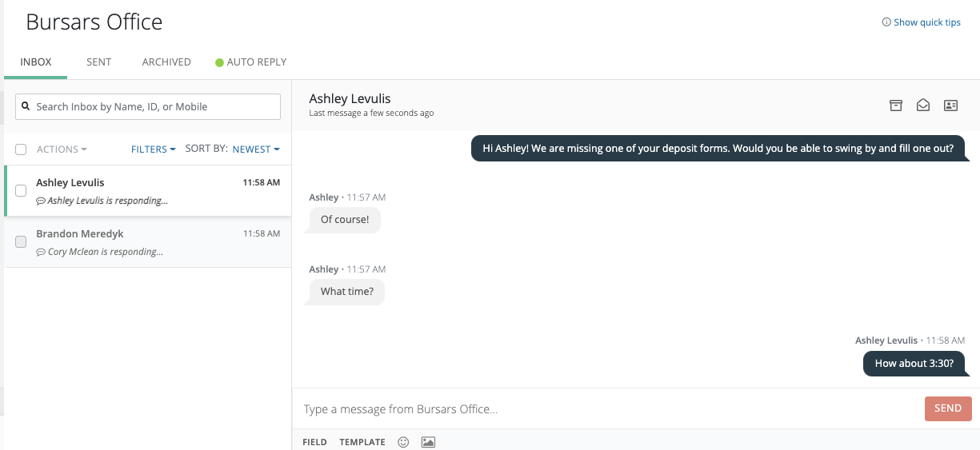Open the Template option below message box
This screenshot has width=980, height=450.
click(362, 442)
